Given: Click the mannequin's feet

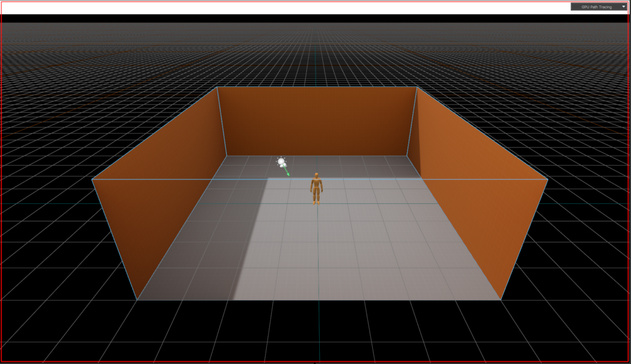Looking at the screenshot, I should (x=316, y=202).
